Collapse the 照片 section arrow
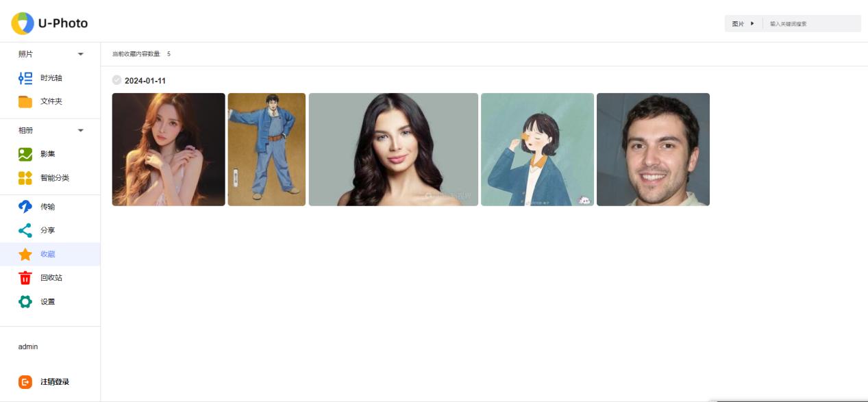The width and height of the screenshot is (868, 402). (81, 54)
